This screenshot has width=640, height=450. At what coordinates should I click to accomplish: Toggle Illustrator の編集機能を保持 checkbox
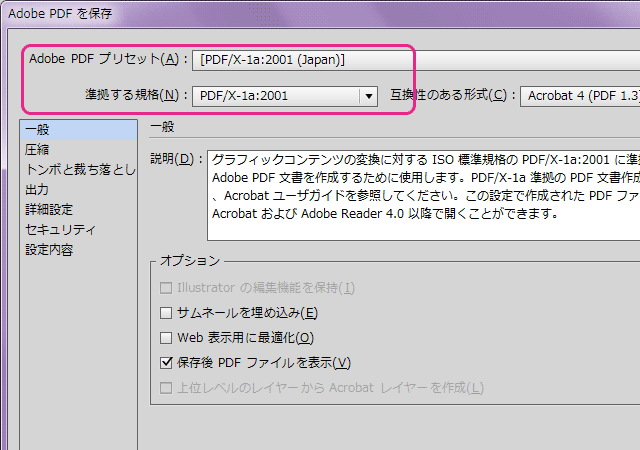166,288
